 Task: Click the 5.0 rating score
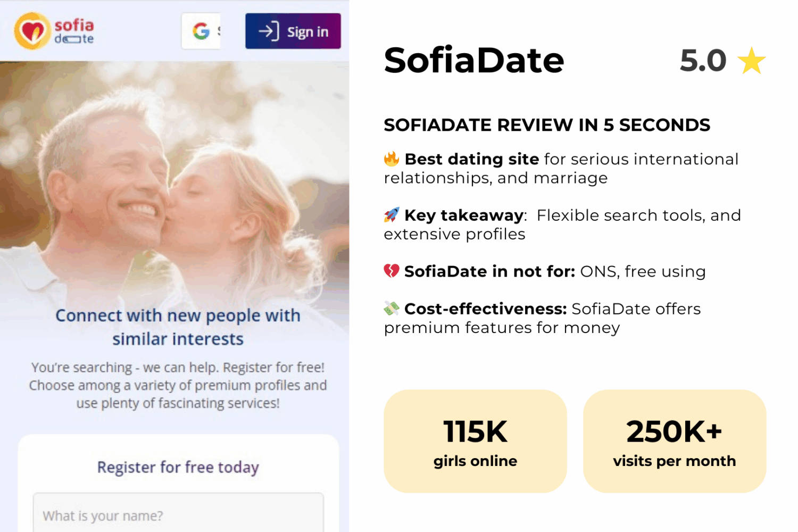pyautogui.click(x=703, y=61)
